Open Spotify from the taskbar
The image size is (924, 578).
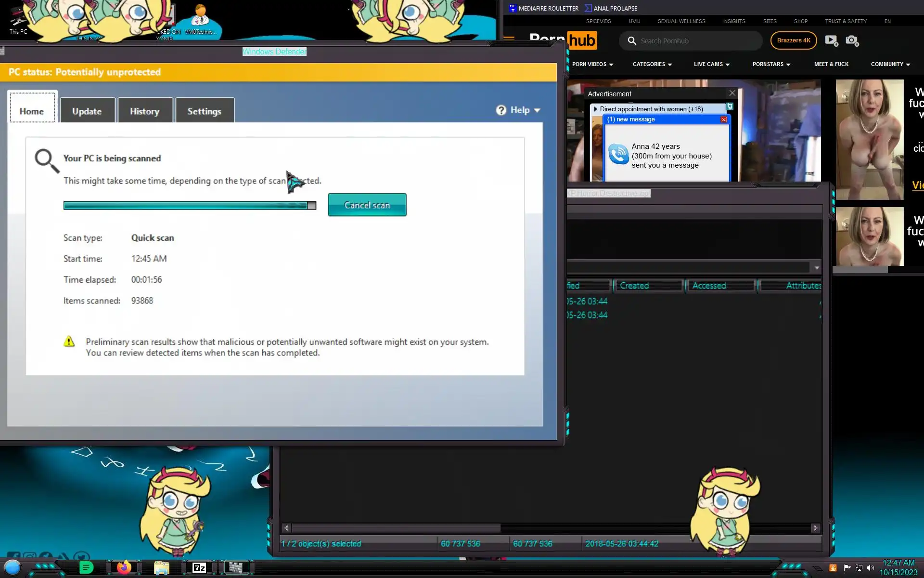tap(86, 567)
